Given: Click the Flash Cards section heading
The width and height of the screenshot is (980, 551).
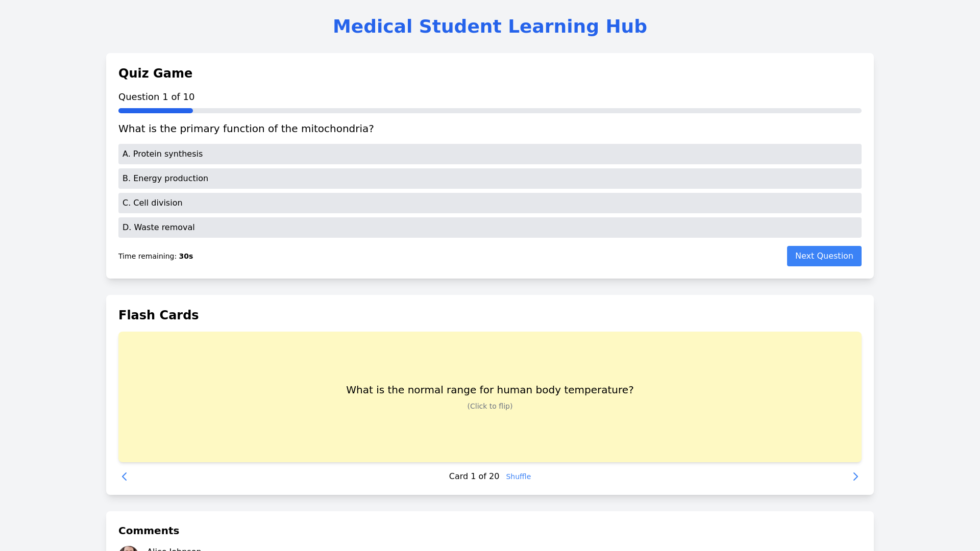Looking at the screenshot, I should click(158, 315).
